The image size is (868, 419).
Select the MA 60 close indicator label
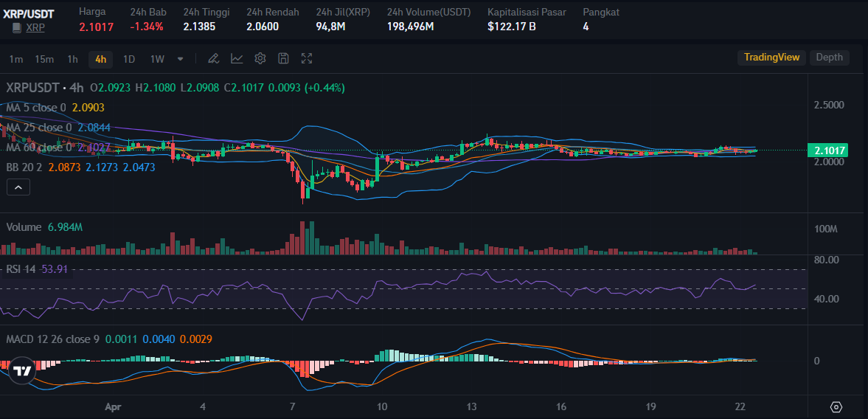click(39, 148)
